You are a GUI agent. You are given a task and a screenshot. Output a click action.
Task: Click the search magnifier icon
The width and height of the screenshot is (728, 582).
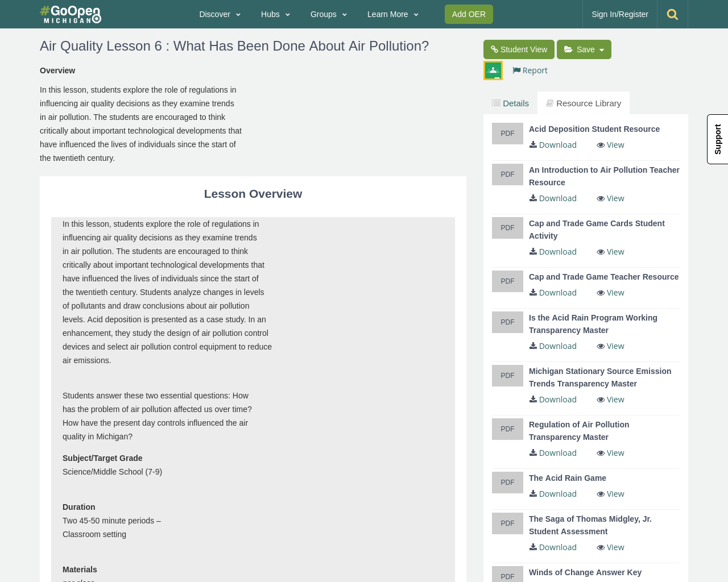pyautogui.click(x=672, y=14)
